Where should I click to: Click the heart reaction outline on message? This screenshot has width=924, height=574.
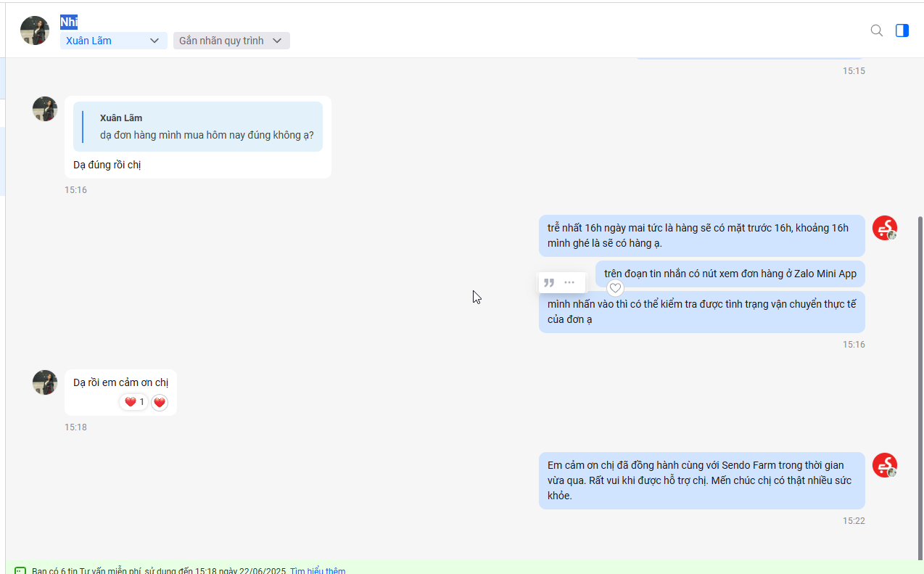click(x=615, y=288)
